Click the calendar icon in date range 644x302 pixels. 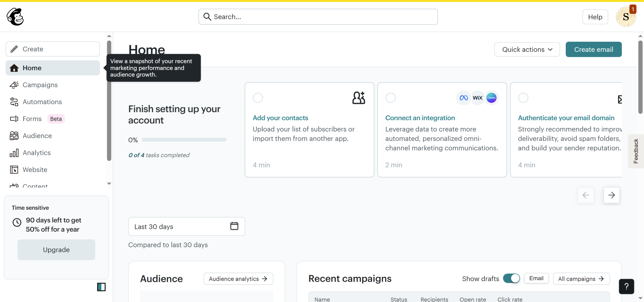[234, 226]
